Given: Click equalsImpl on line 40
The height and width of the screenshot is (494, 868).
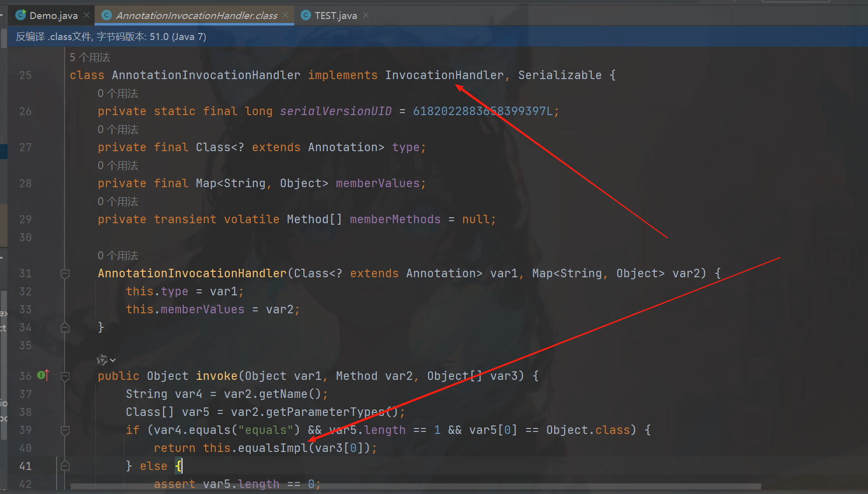Looking at the screenshot, I should click(x=273, y=448).
